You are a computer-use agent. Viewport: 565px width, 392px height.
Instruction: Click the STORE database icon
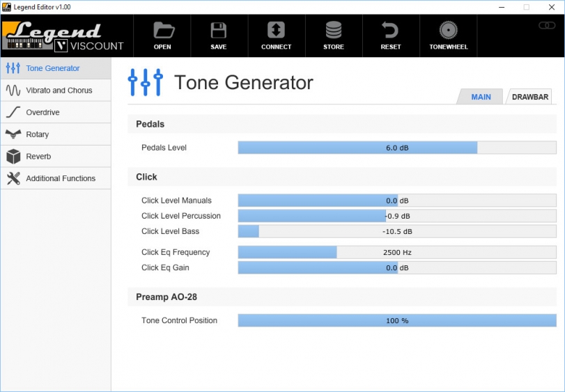coord(334,30)
